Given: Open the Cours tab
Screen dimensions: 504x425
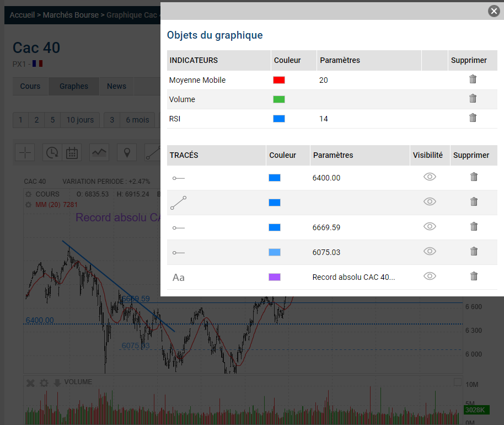Looking at the screenshot, I should [x=30, y=86].
